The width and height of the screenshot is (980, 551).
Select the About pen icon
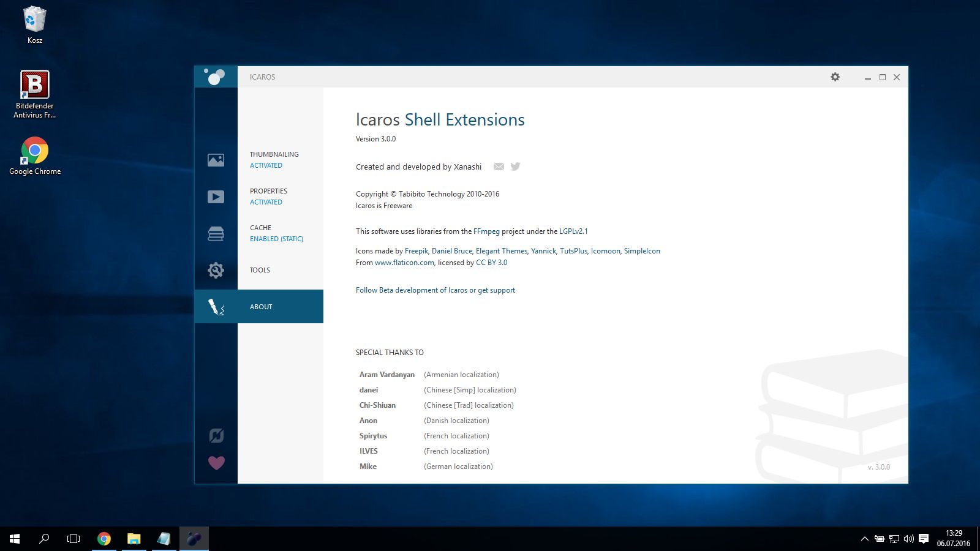pyautogui.click(x=216, y=307)
